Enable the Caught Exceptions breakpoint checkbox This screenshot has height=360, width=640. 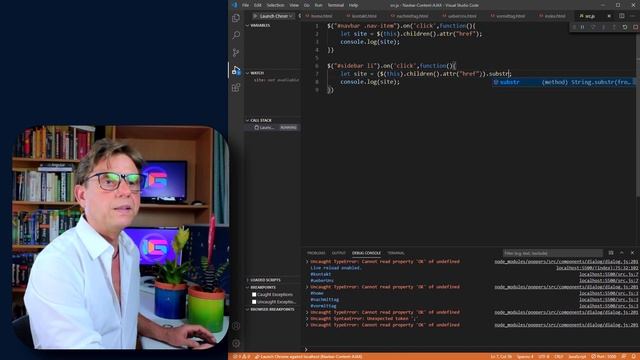254,294
